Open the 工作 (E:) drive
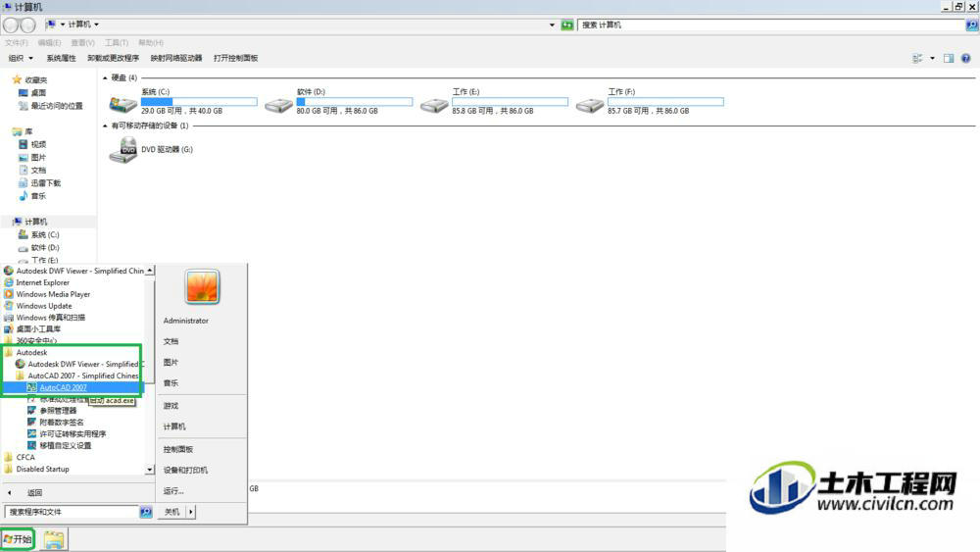The image size is (980, 552). pos(434,104)
